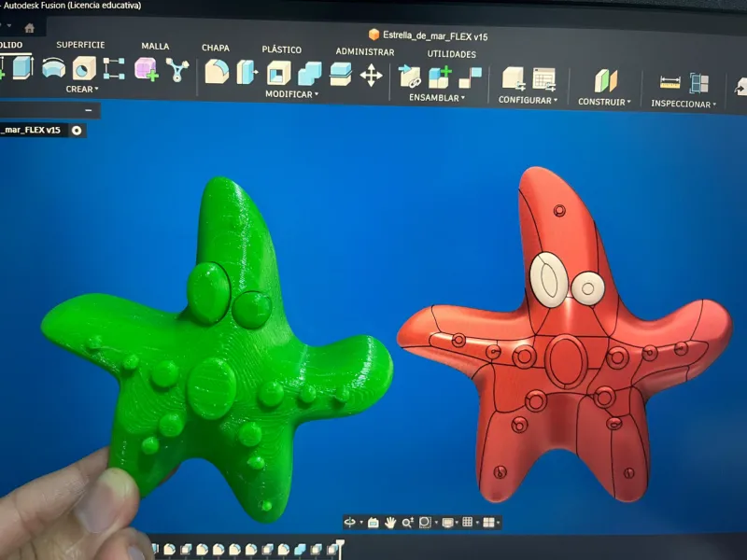Switch to the CHAPA tab
Viewport: 747px width, 560px height.
point(216,48)
